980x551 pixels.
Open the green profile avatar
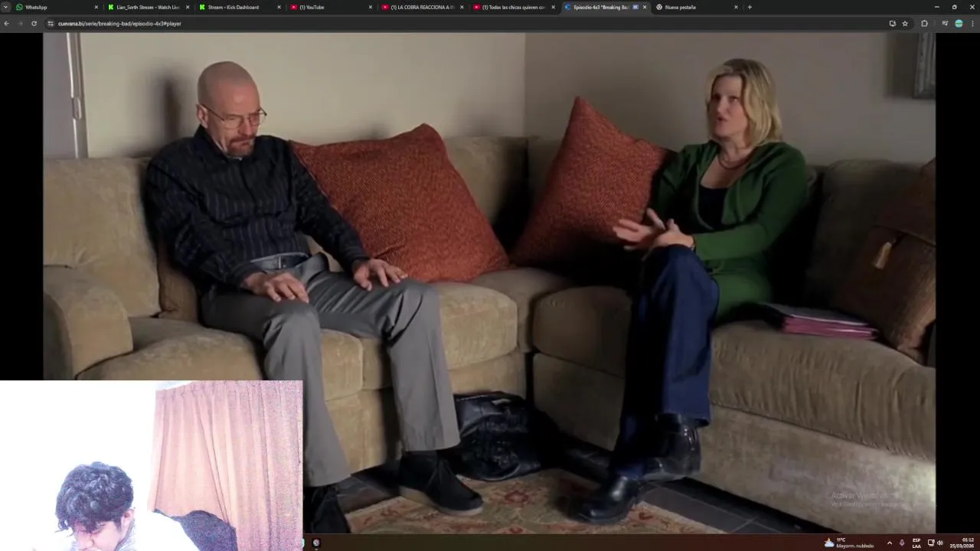click(x=959, y=24)
